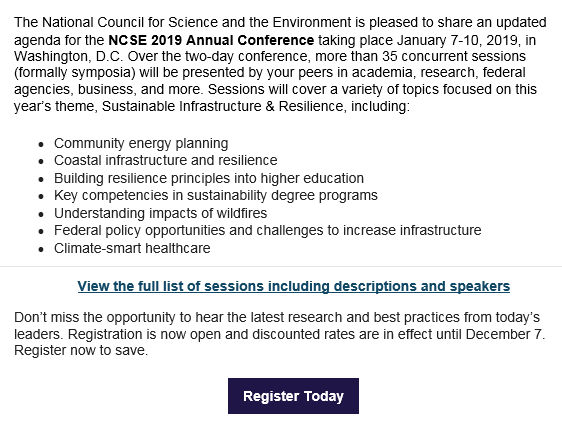Click the words Washington, D.C. in the paragraph
The height and width of the screenshot is (423, 562).
(69, 57)
